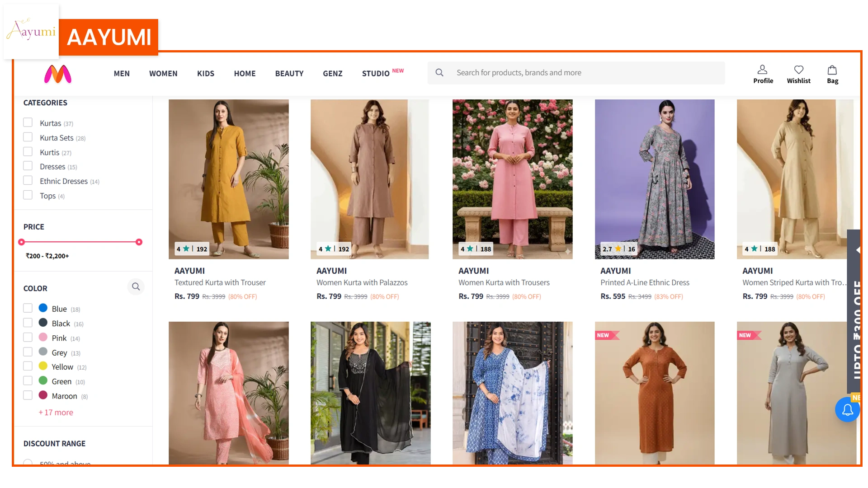
Task: Open the WOMEN menu
Action: tap(163, 73)
